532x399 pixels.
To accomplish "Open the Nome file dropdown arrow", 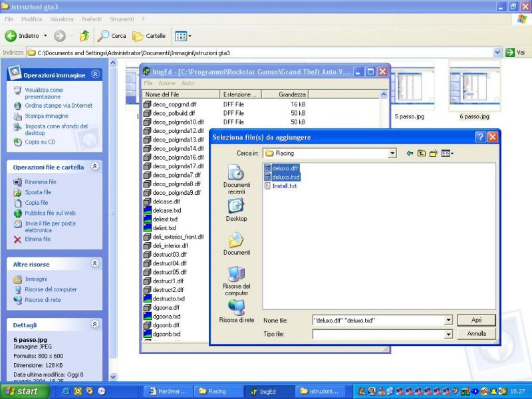I will (x=448, y=320).
